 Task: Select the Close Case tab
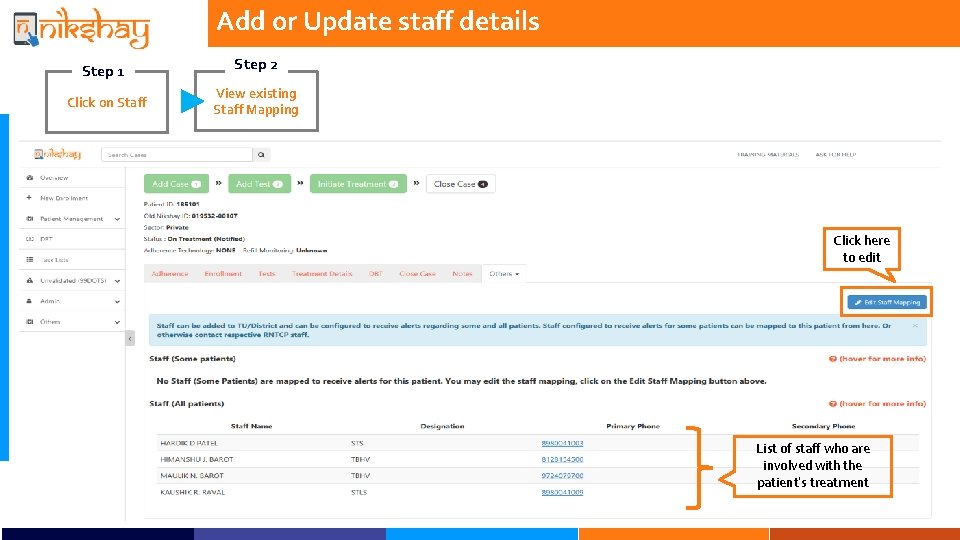(417, 274)
